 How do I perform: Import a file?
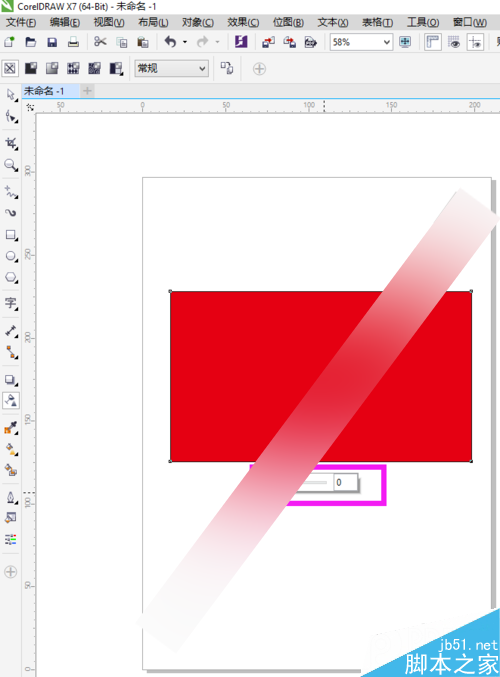[268, 42]
